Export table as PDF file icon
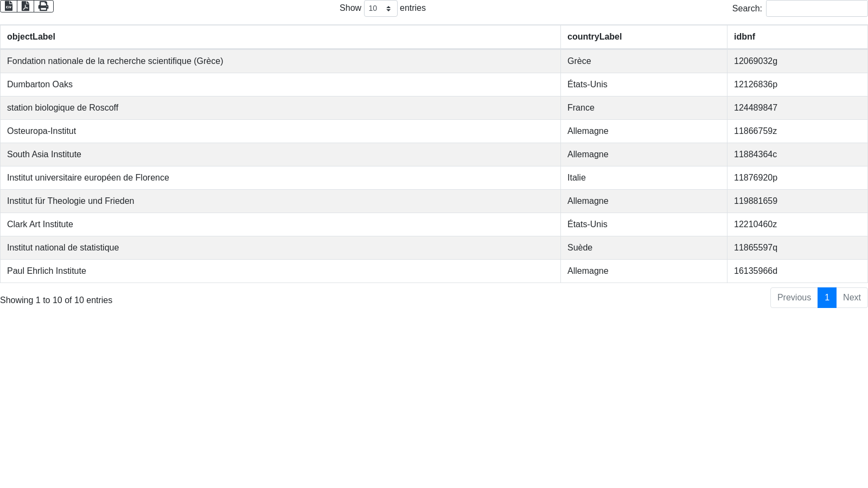868x488 pixels. (25, 6)
